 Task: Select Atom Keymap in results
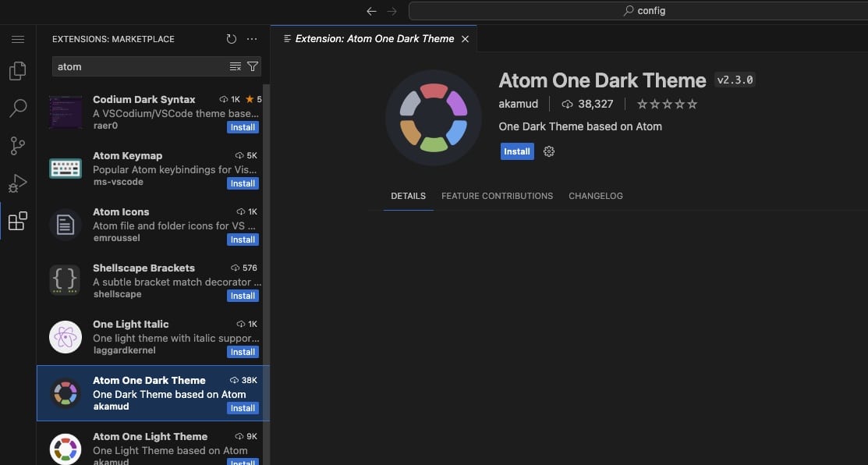point(150,169)
